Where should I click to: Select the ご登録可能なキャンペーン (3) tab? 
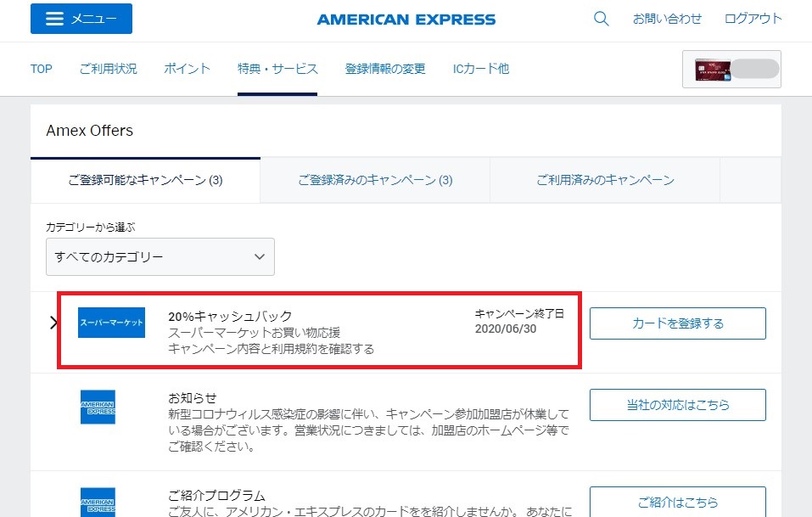point(146,180)
